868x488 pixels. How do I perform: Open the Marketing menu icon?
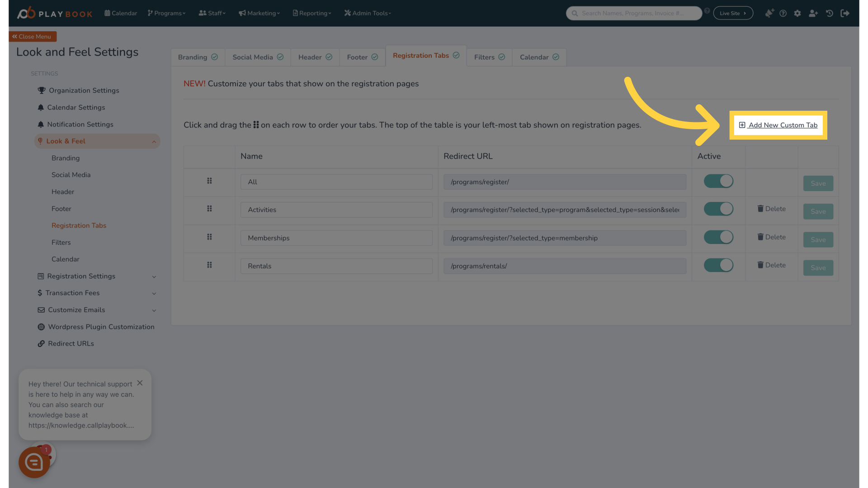(243, 13)
